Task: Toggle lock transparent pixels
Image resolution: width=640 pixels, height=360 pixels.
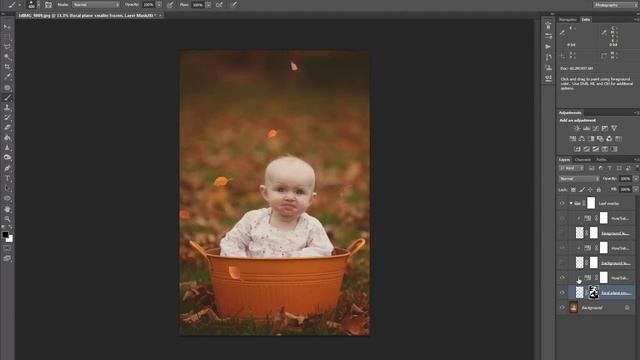Action: (x=573, y=190)
